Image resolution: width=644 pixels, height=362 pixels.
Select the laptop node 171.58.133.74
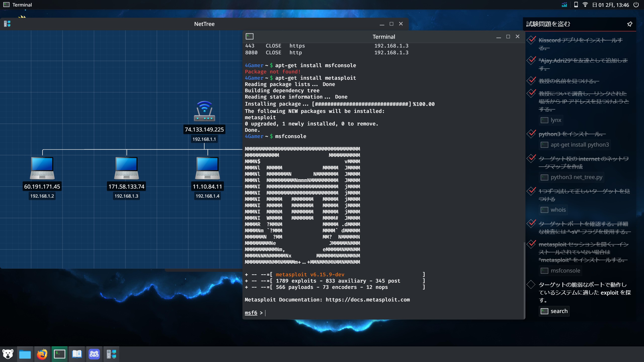[127, 168]
